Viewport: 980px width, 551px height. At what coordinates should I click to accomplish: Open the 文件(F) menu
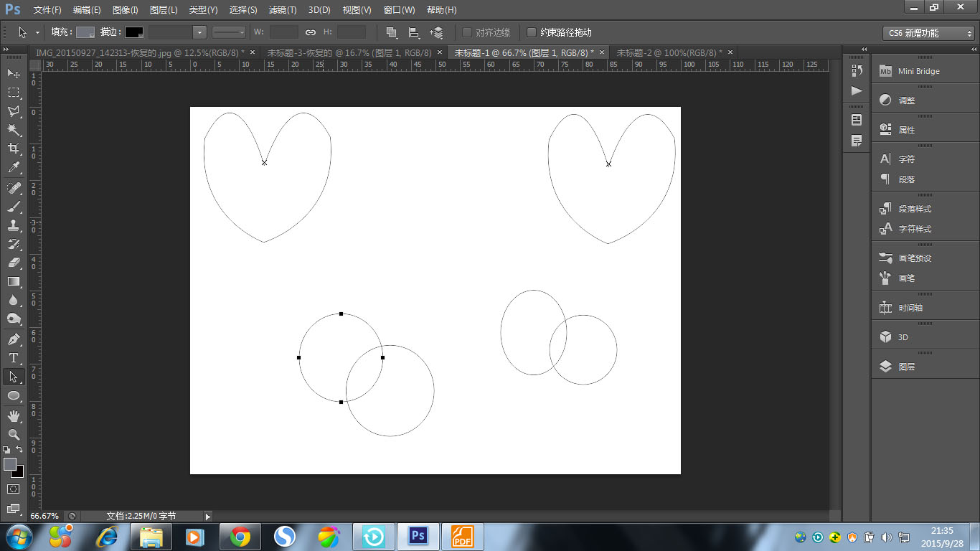(47, 10)
